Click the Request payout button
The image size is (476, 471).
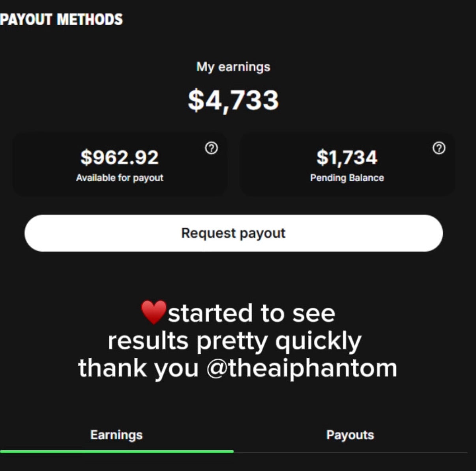(234, 233)
